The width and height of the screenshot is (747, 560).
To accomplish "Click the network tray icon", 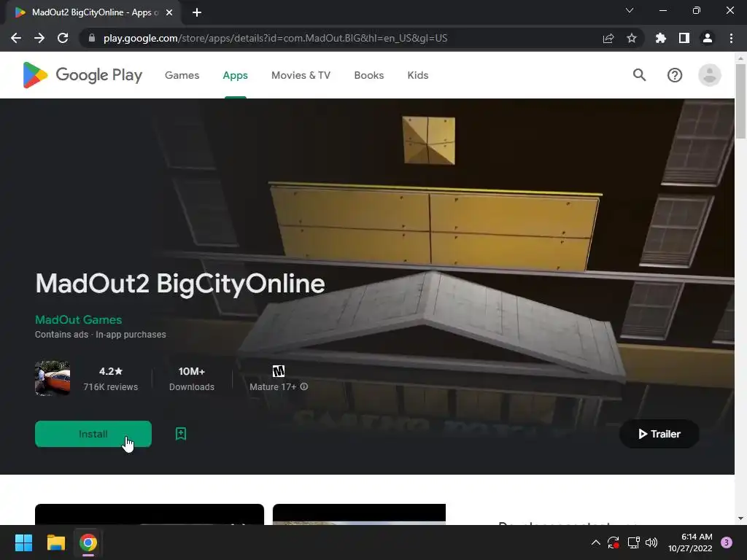I will 633,542.
